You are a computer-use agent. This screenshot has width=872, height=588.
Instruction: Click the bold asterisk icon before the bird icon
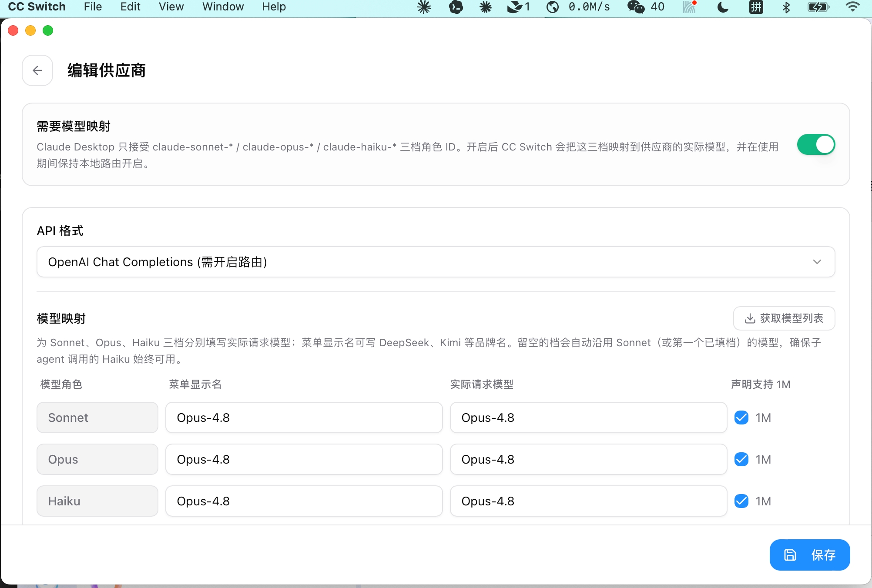pos(486,7)
